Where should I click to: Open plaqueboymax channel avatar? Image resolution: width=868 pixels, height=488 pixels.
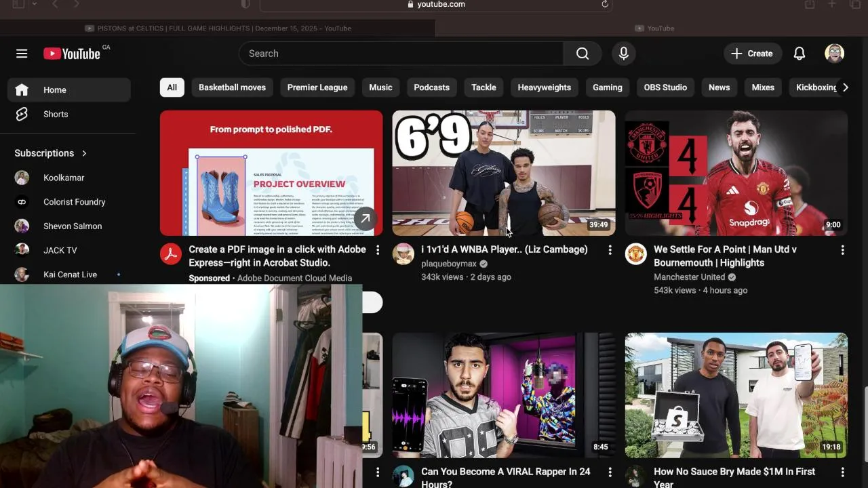point(403,254)
